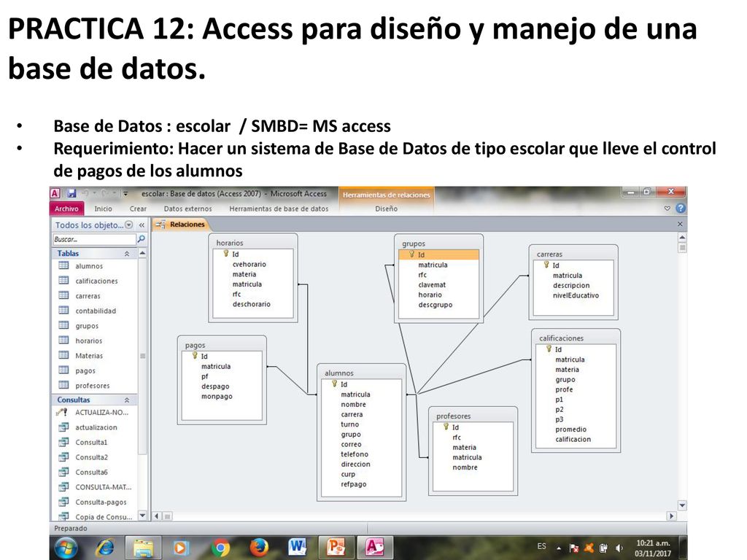Switch to the Datos externos tab

(187, 209)
